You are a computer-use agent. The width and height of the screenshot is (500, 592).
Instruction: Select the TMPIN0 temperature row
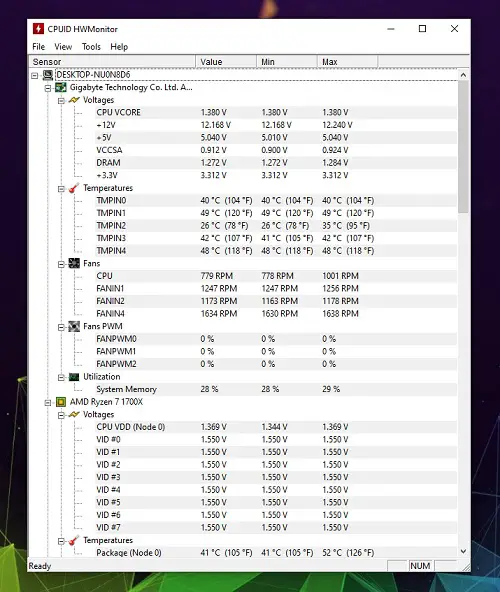click(x=276, y=200)
